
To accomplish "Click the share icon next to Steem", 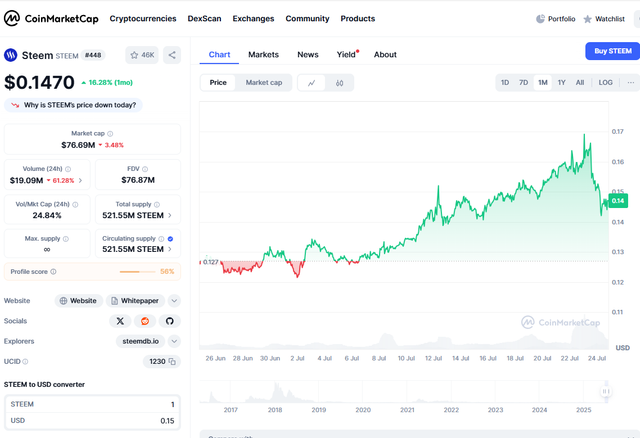I will 172,55.
